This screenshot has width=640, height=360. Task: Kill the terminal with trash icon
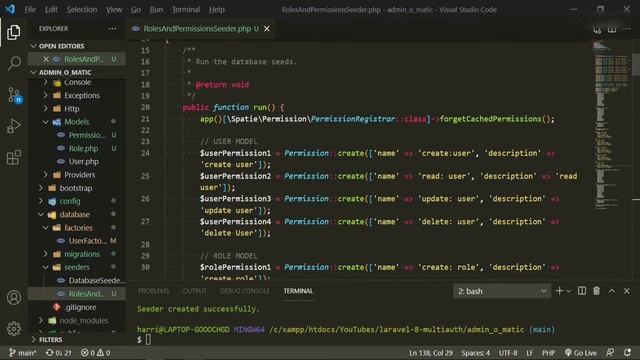tap(596, 291)
